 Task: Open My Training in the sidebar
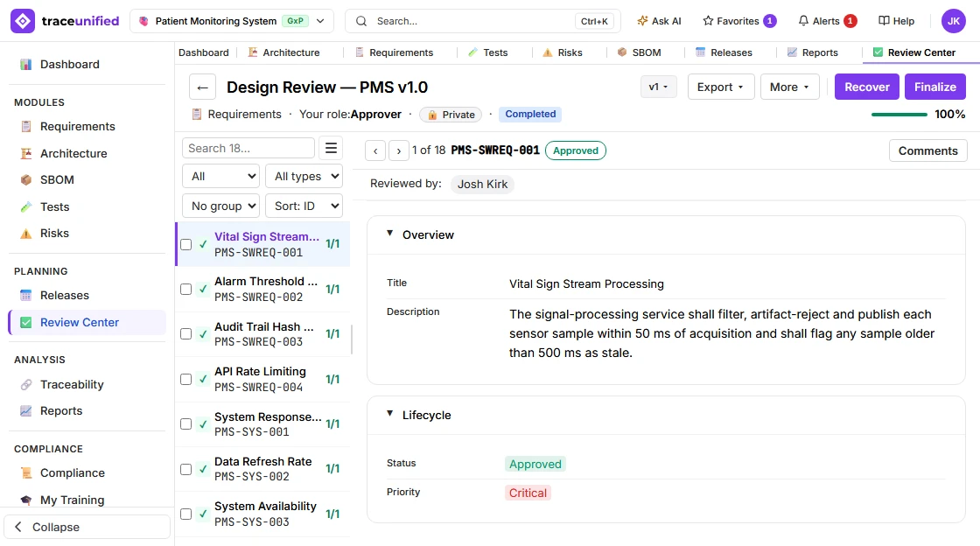(87, 500)
